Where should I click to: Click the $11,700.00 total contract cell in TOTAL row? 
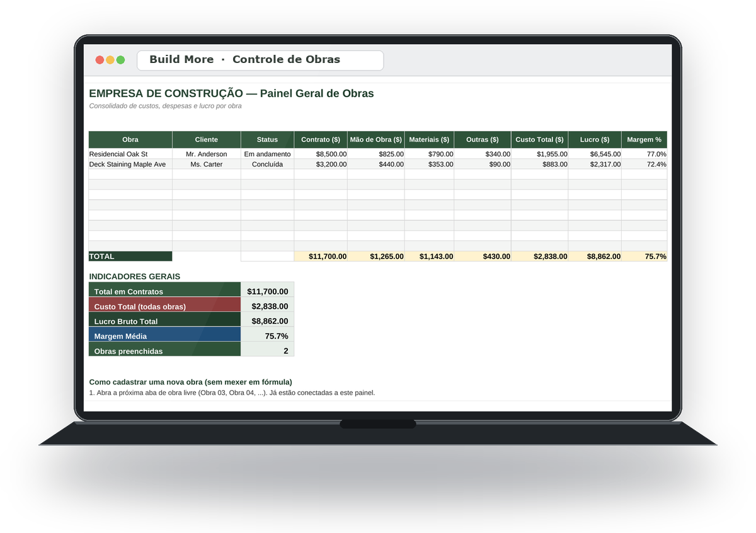point(321,256)
